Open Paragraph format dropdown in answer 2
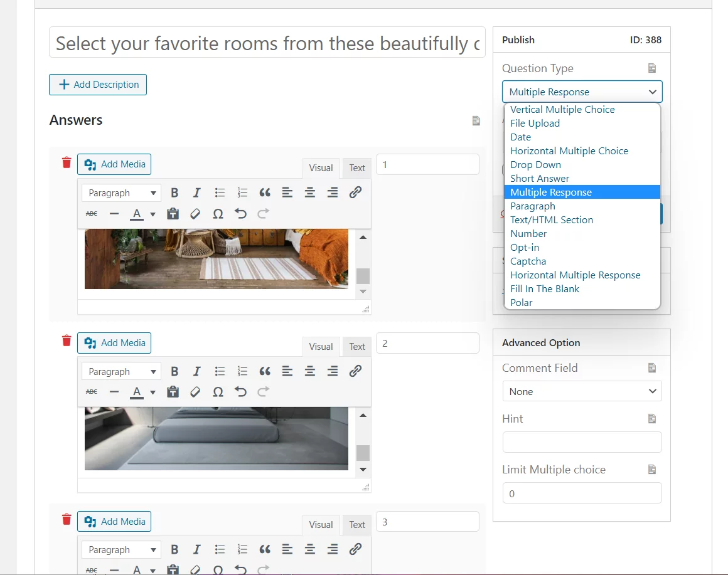 point(121,371)
